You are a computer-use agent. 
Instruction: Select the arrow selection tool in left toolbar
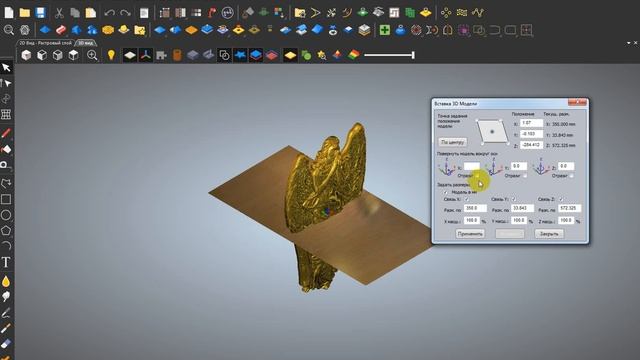click(6, 67)
